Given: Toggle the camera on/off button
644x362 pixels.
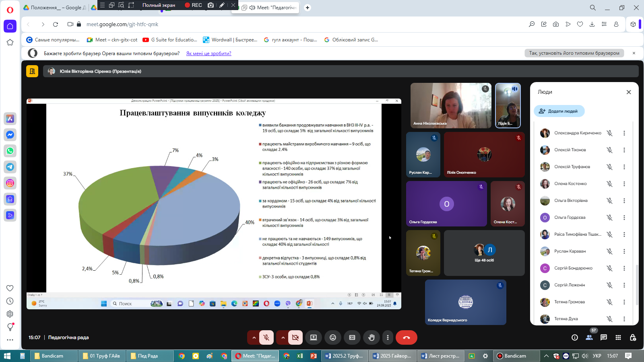Looking at the screenshot, I should tap(295, 337).
